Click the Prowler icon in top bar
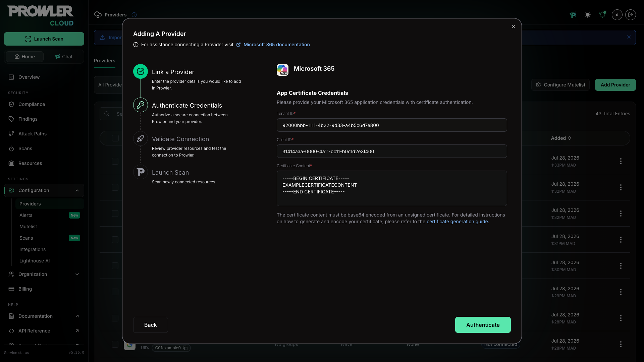Viewport: 644px width, 362px height. pyautogui.click(x=573, y=15)
